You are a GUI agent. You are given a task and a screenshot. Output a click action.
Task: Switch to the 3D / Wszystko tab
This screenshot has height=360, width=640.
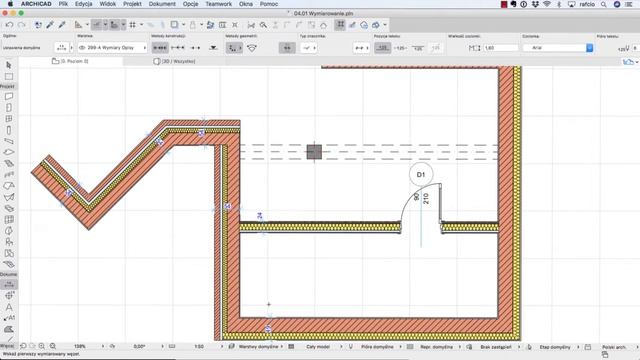175,61
